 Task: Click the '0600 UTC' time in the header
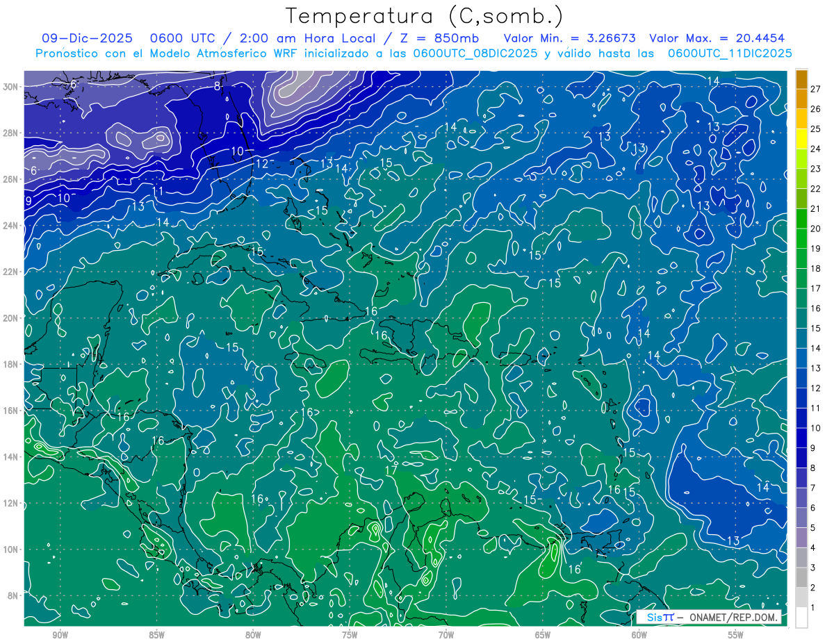pos(182,38)
